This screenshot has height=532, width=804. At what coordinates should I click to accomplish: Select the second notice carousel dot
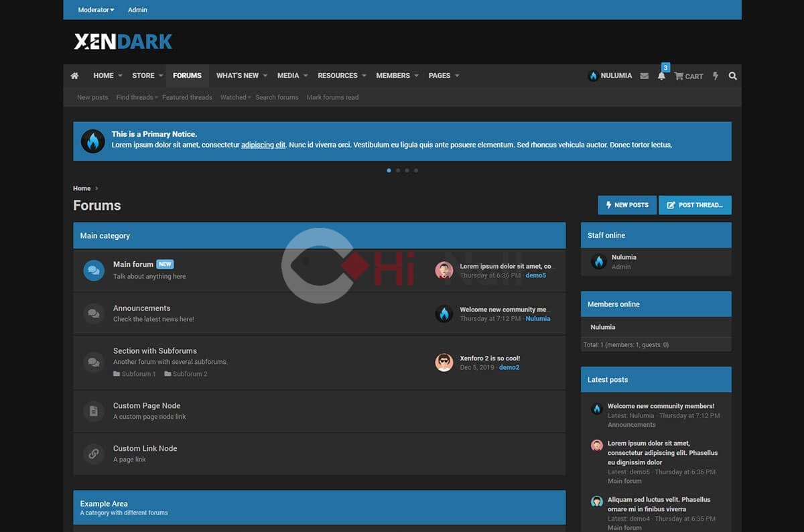click(398, 170)
